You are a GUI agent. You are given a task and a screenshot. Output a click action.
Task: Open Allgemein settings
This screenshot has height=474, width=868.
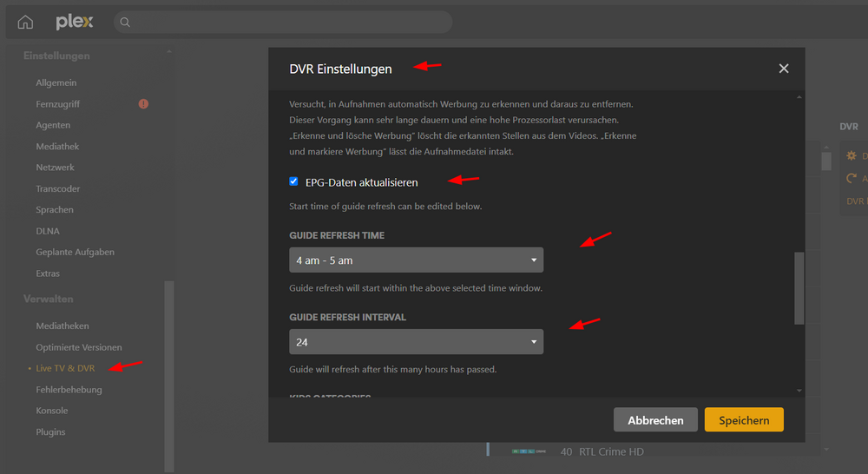[56, 82]
